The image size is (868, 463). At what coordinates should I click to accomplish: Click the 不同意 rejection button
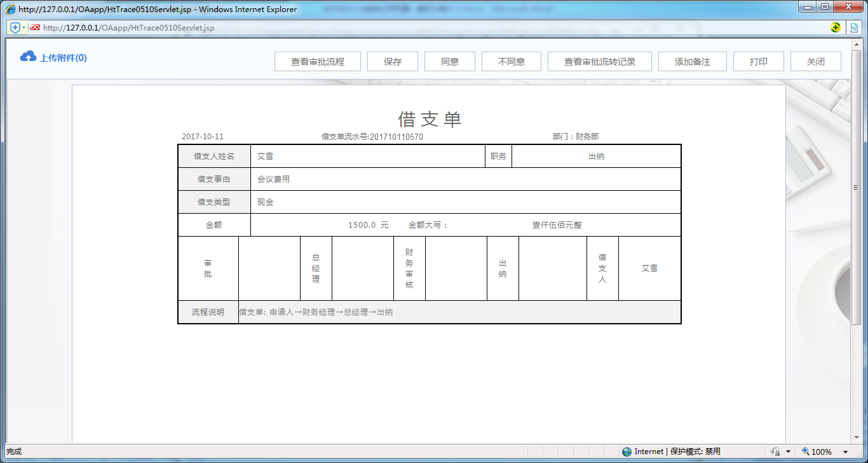[512, 61]
